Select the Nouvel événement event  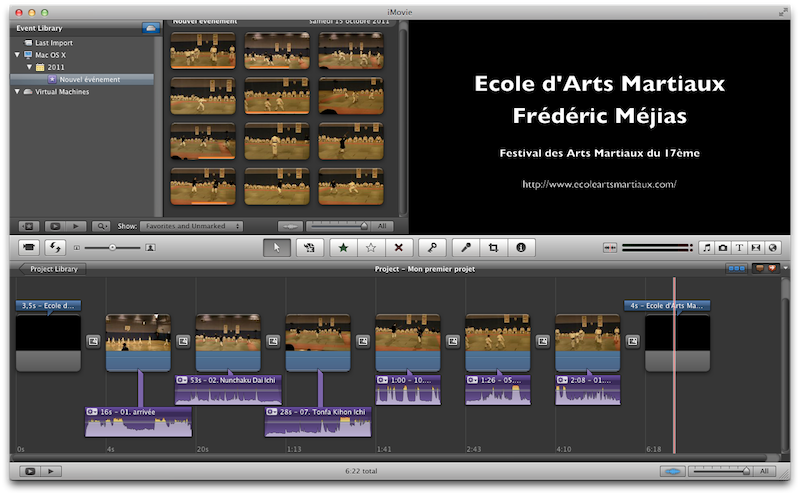point(82,80)
